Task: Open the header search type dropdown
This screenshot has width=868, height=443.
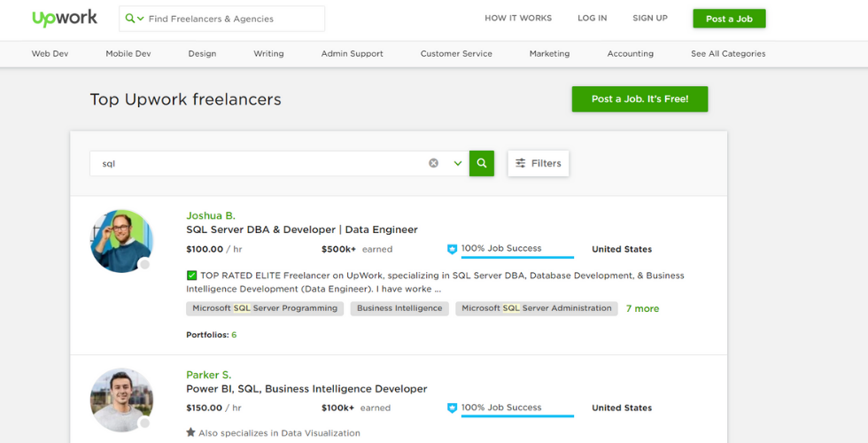Action: tap(135, 19)
